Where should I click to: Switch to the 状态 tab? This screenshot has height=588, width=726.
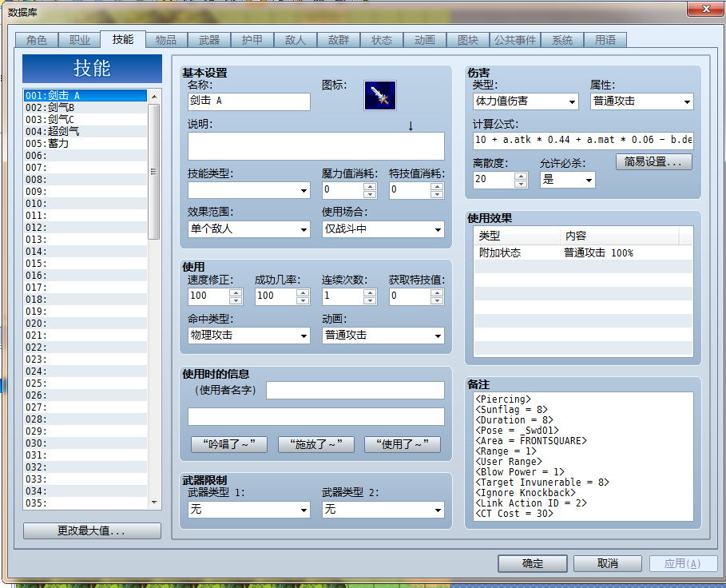click(x=382, y=40)
